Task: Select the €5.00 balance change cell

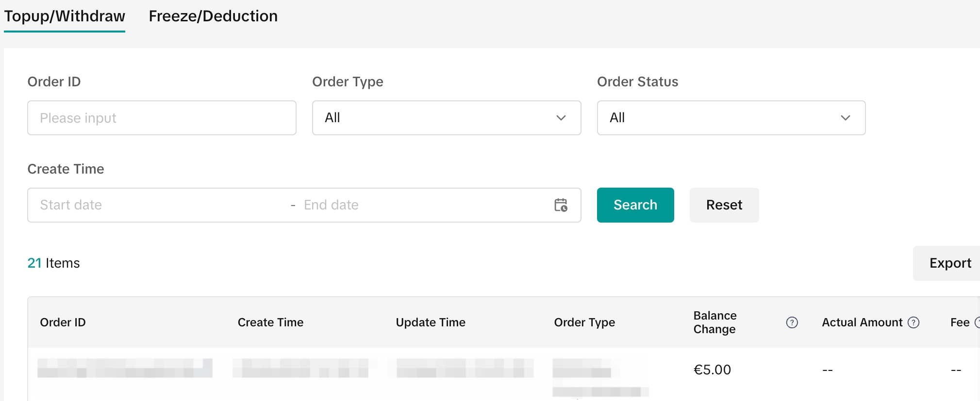Action: (x=712, y=370)
